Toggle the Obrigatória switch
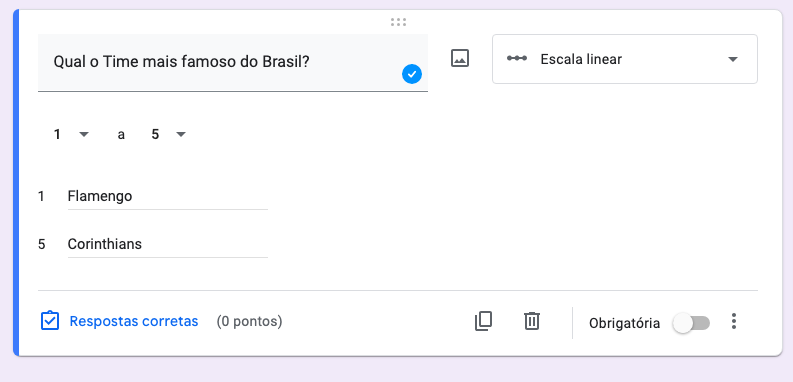 (x=691, y=323)
